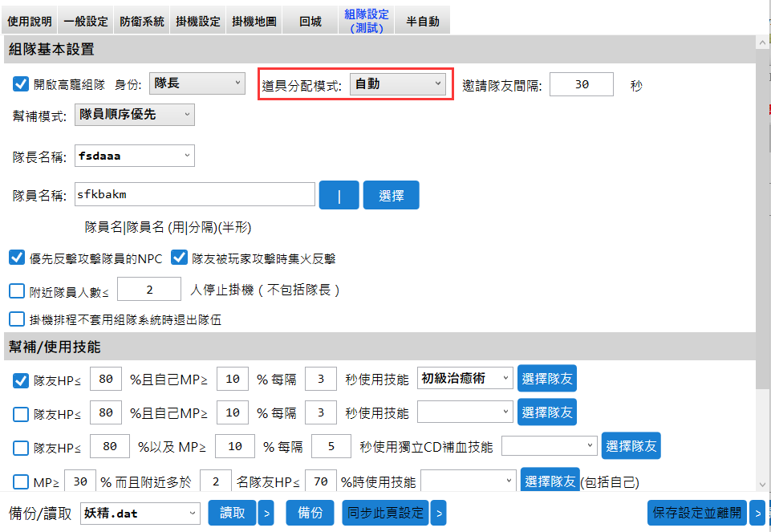Open the 妖精.dat backup file dropdown

[x=140, y=513]
